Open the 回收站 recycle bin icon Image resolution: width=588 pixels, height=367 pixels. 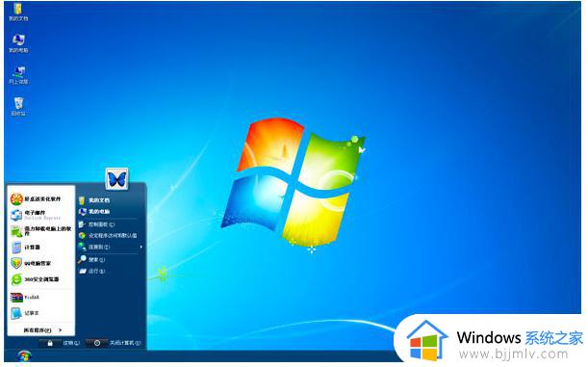[18, 106]
